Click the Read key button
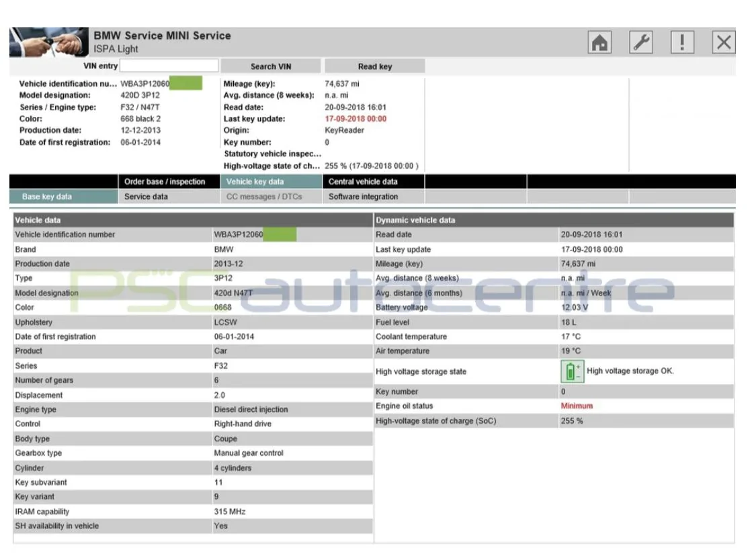The width and height of the screenshot is (756, 556). coord(374,66)
